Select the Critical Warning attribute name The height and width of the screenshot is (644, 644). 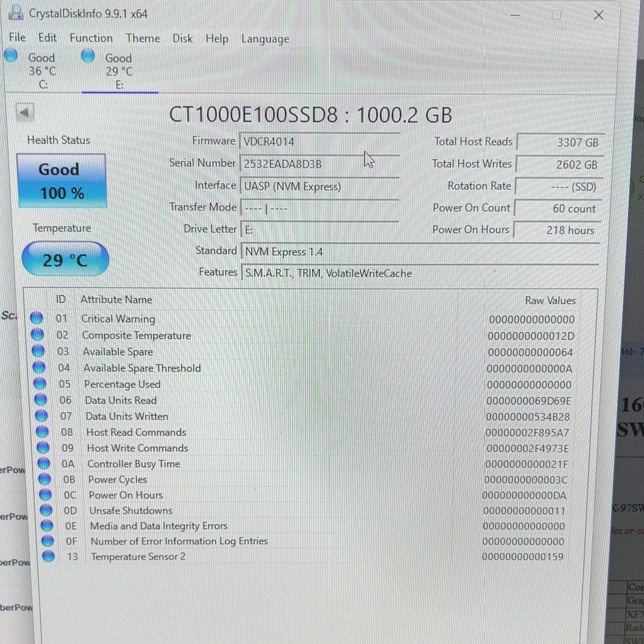point(118,319)
